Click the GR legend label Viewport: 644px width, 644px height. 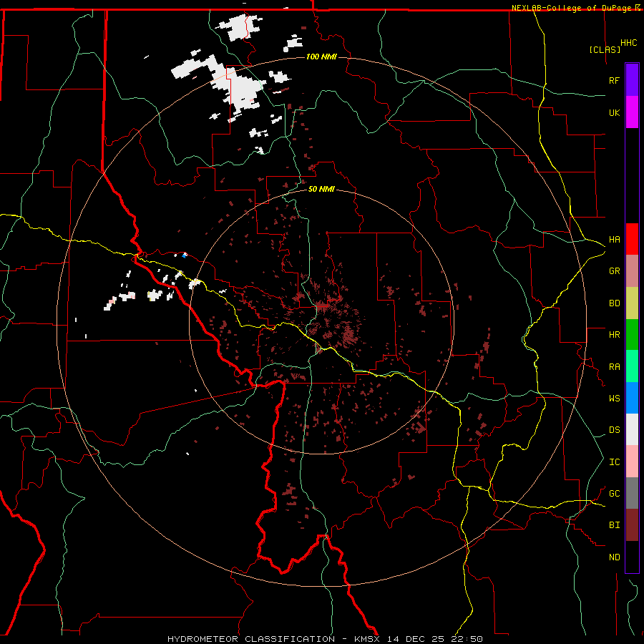(614, 271)
